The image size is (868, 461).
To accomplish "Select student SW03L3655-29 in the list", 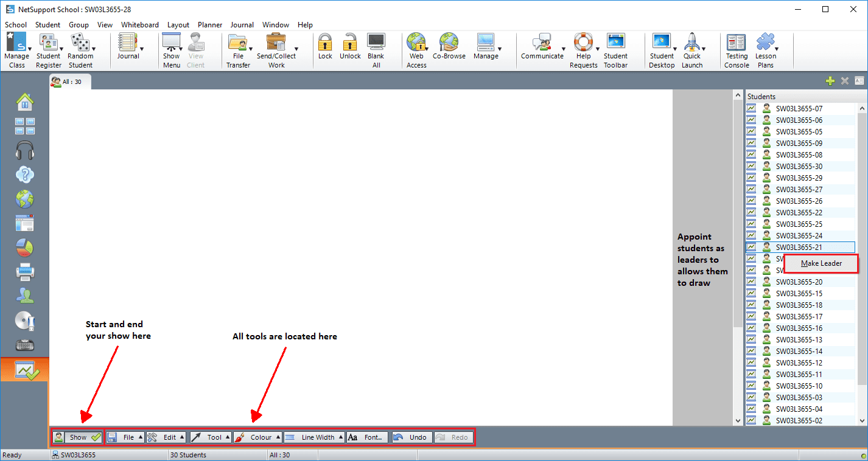I will 799,178.
